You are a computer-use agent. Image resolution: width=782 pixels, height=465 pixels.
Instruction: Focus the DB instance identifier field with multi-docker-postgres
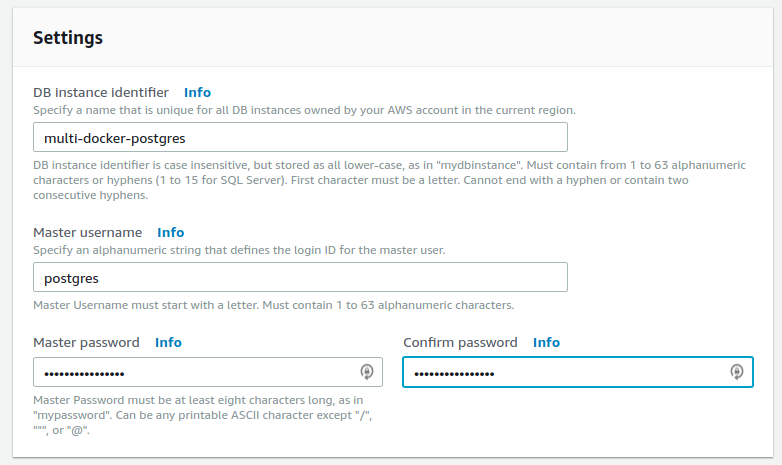[300, 137]
